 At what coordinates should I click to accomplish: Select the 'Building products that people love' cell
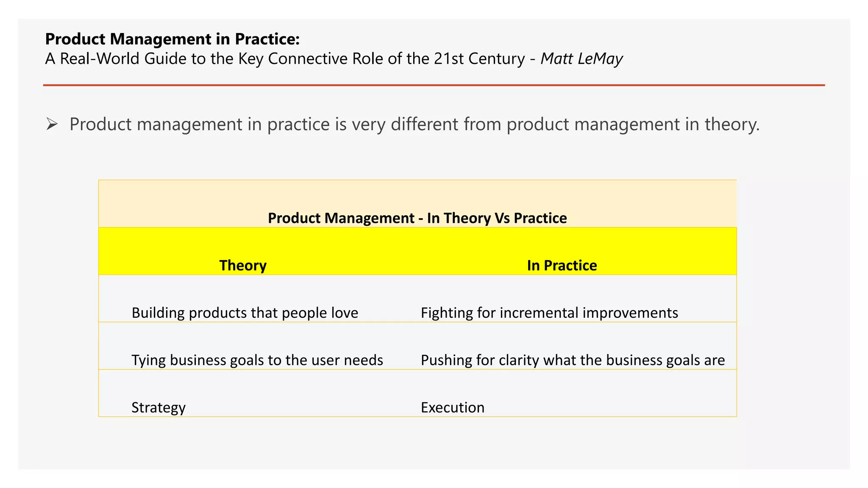click(x=245, y=313)
